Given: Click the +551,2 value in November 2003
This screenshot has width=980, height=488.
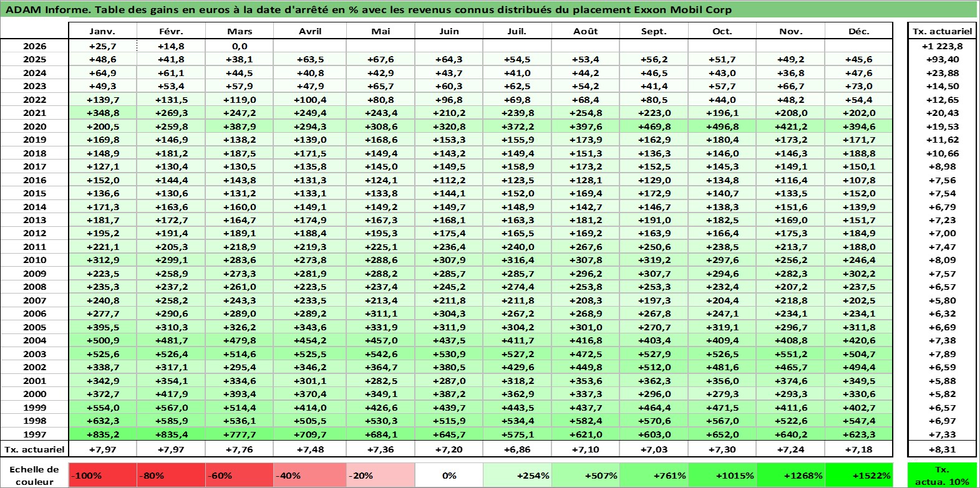Looking at the screenshot, I should click(791, 354).
